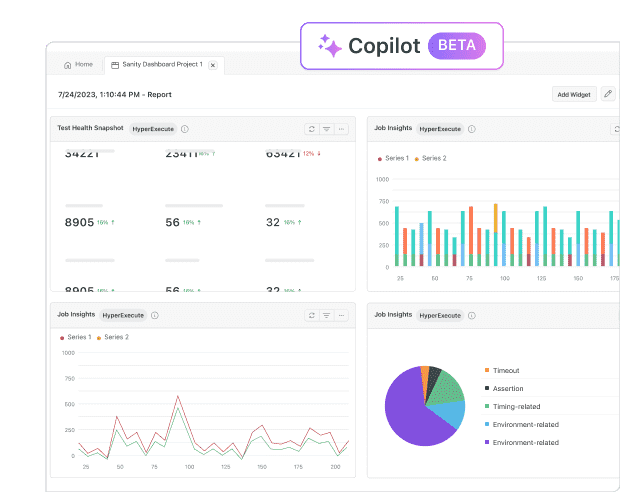Screen dimensions: 620x492
Task: Click the Add Widget button
Action: point(574,94)
